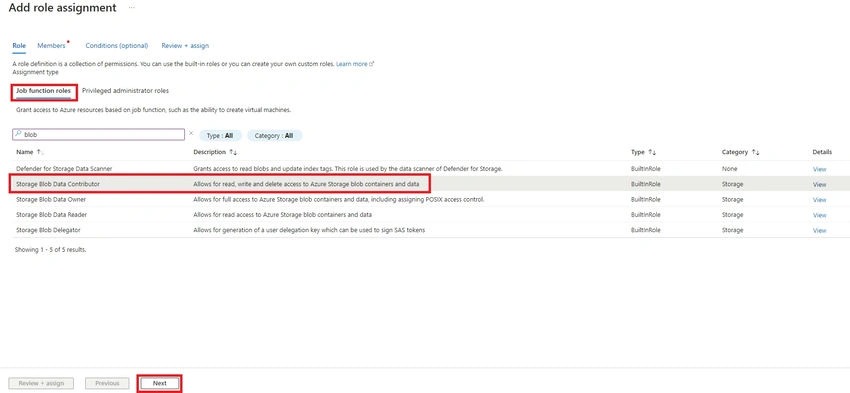Click the Review + assign bottom button

[x=41, y=383]
